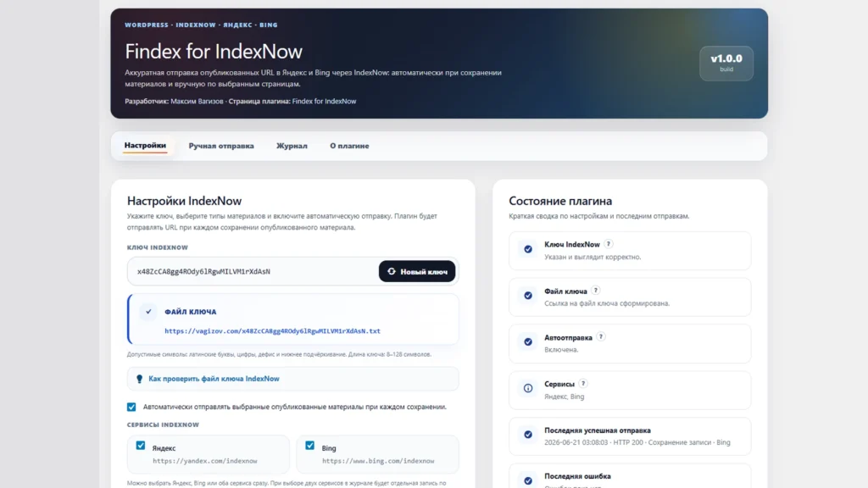Open the key file URL link
This screenshot has width=868, height=488.
pyautogui.click(x=272, y=331)
